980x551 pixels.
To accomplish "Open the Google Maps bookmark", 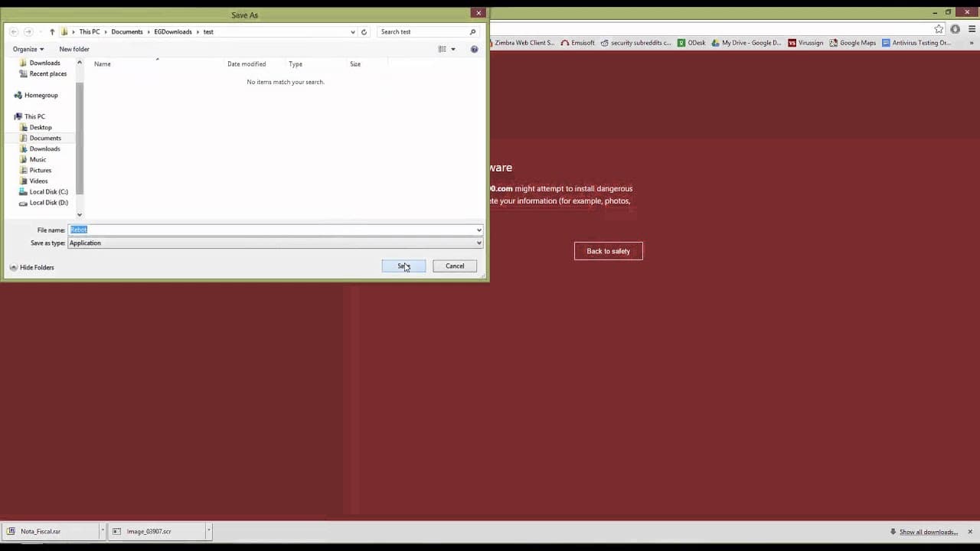I will [853, 43].
